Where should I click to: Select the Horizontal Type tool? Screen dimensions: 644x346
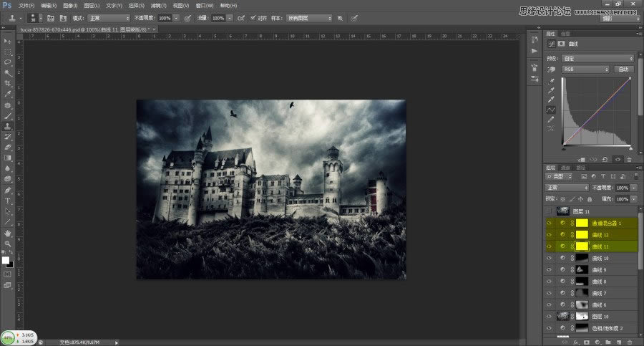point(7,201)
